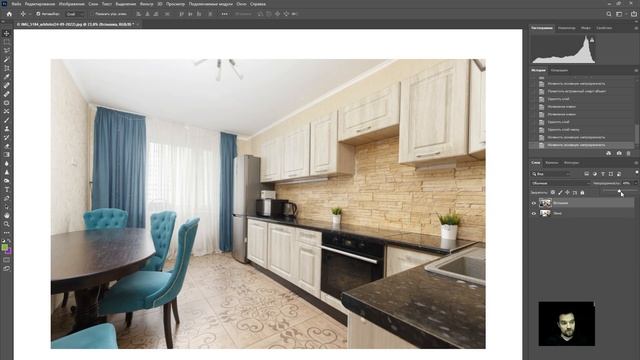This screenshot has width=640, height=360.
Task: Toggle lock position icon in Layers
Action: click(567, 192)
